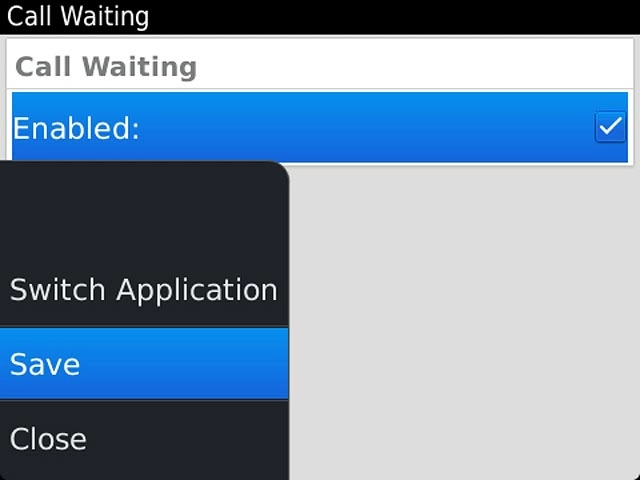The height and width of the screenshot is (480, 640).
Task: Tap the blue highlighted Save item
Action: (x=144, y=364)
